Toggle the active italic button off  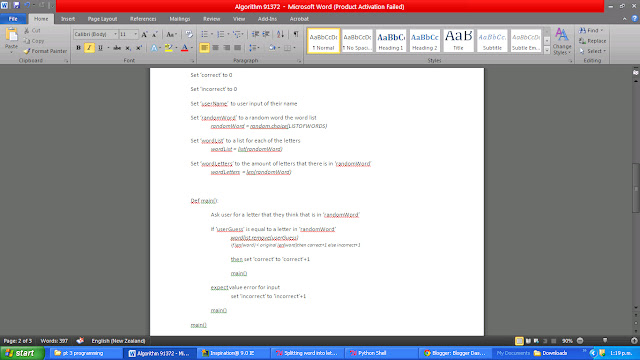(89, 48)
